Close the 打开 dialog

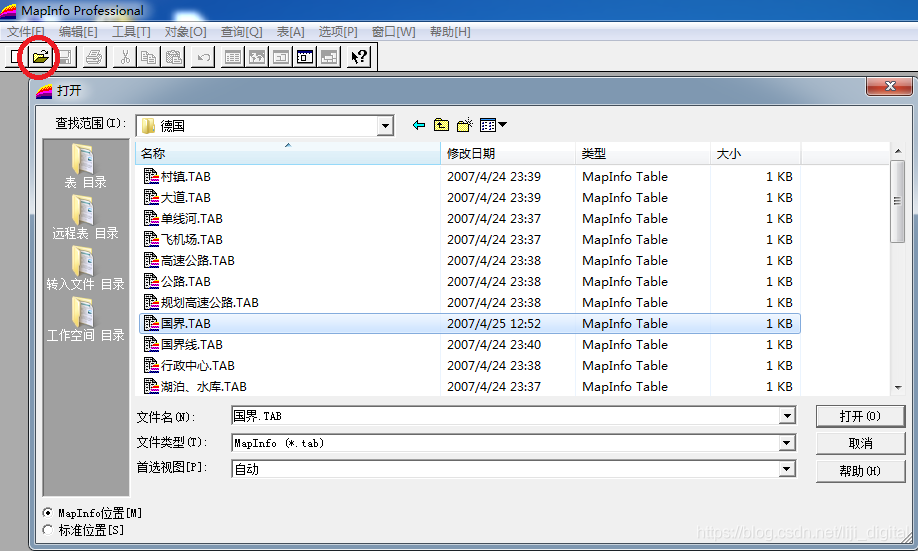click(889, 86)
